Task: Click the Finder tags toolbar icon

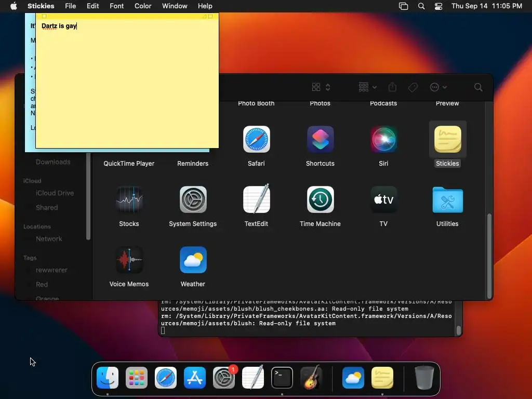Action: 413,87
